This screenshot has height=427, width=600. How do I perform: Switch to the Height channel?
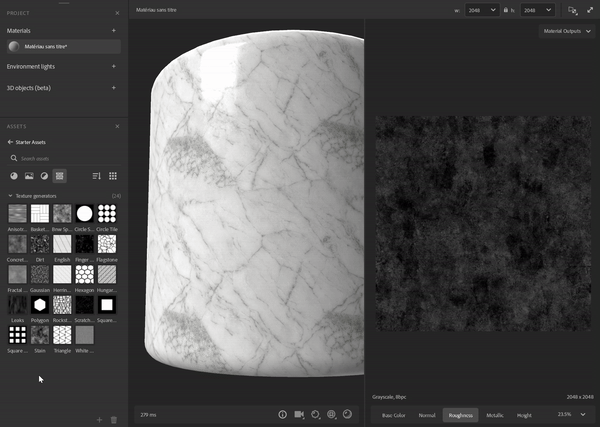(524, 415)
